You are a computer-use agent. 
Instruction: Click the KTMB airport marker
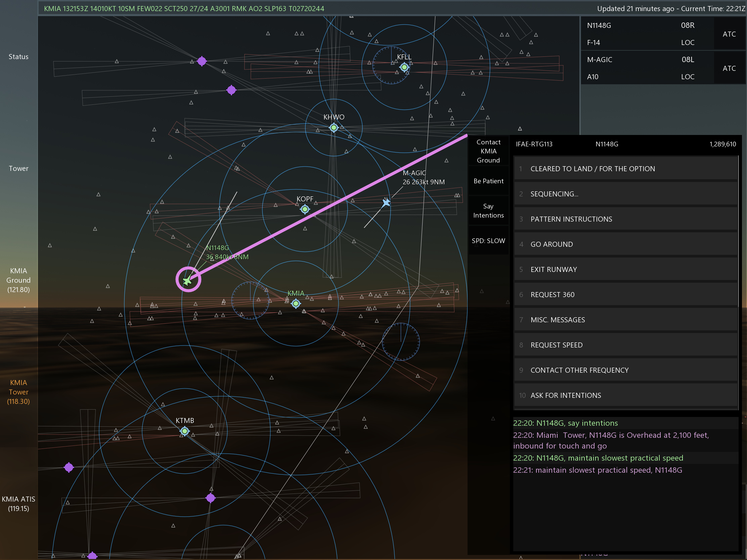click(x=185, y=431)
